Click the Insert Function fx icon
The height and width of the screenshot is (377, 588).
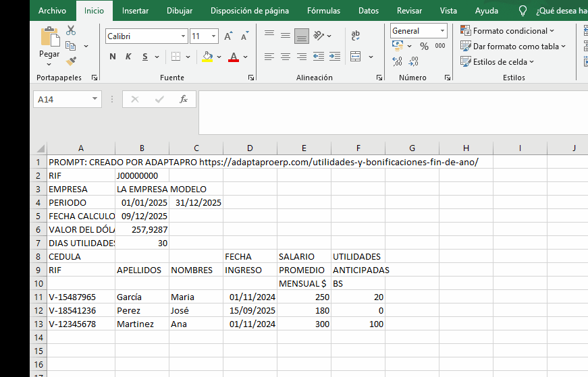click(x=183, y=100)
